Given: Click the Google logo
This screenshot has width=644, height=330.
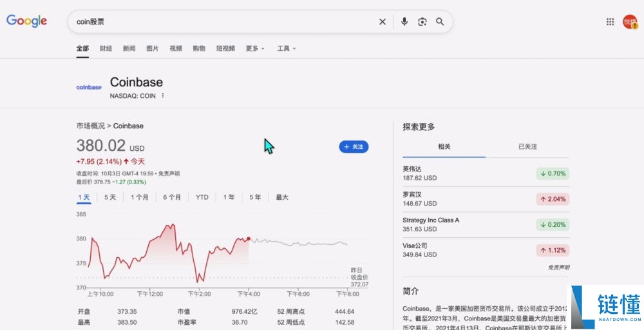Looking at the screenshot, I should tap(26, 21).
